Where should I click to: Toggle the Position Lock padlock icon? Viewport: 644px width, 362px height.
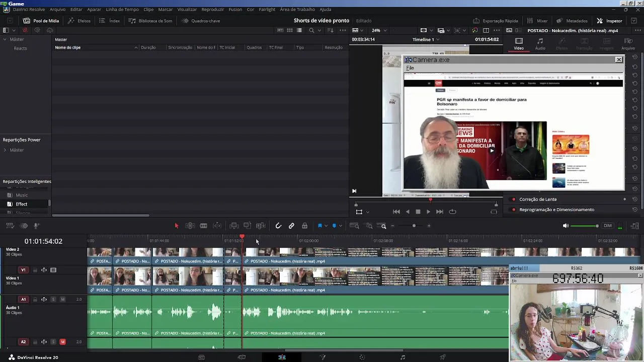304,226
